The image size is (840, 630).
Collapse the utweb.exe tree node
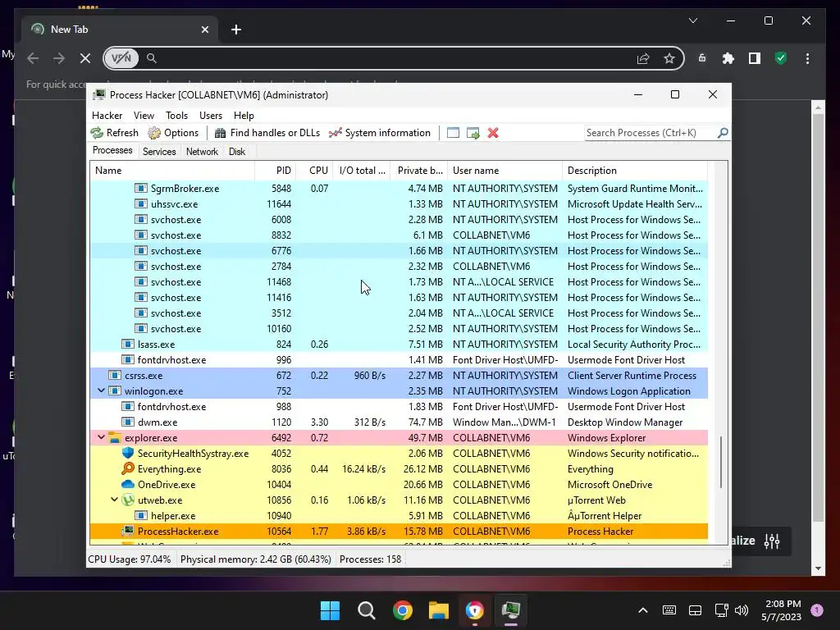point(114,500)
